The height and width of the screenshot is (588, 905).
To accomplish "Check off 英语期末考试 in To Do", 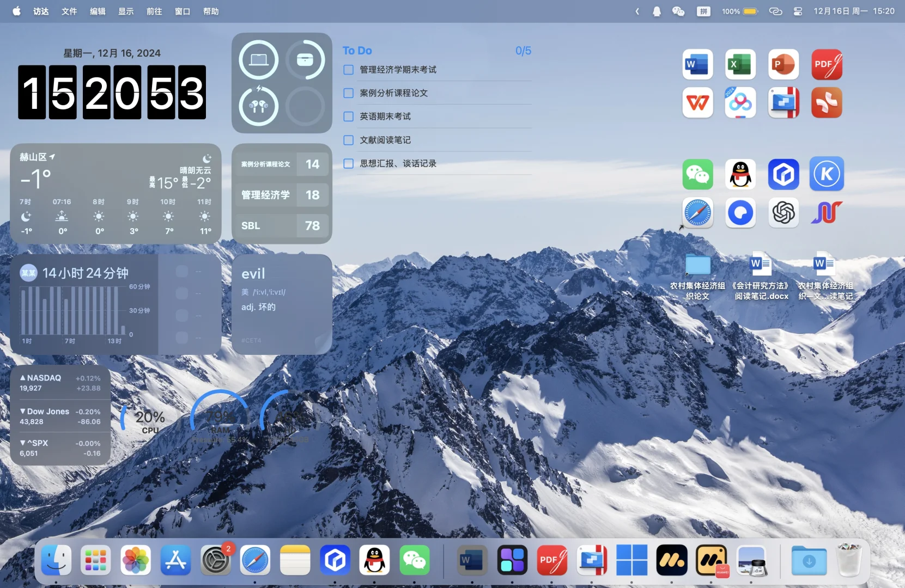I will click(349, 117).
